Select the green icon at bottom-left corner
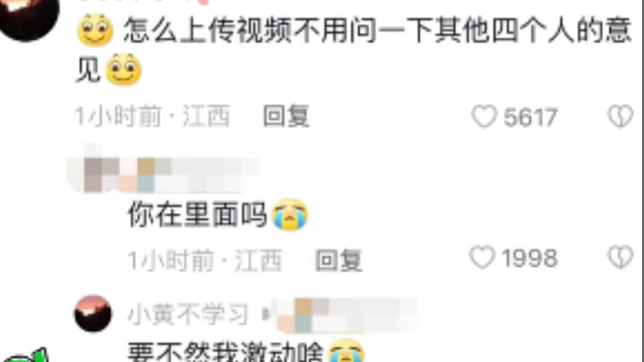 (x=25, y=356)
